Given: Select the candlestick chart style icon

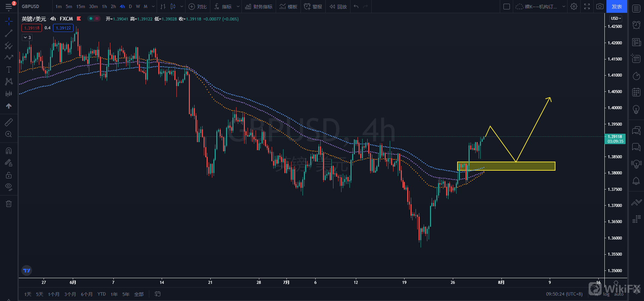Looking at the screenshot, I should click(x=173, y=6).
